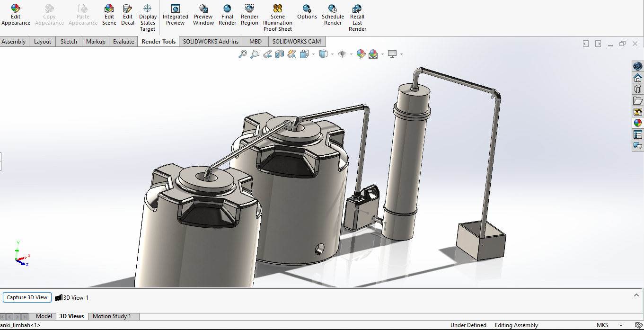Select the 3D View-1 thumbnail
Image resolution: width=644 pixels, height=330 pixels.
[72, 297]
